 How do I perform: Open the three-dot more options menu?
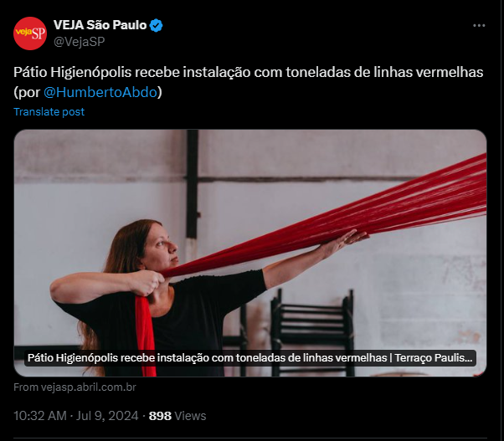pyautogui.click(x=479, y=25)
